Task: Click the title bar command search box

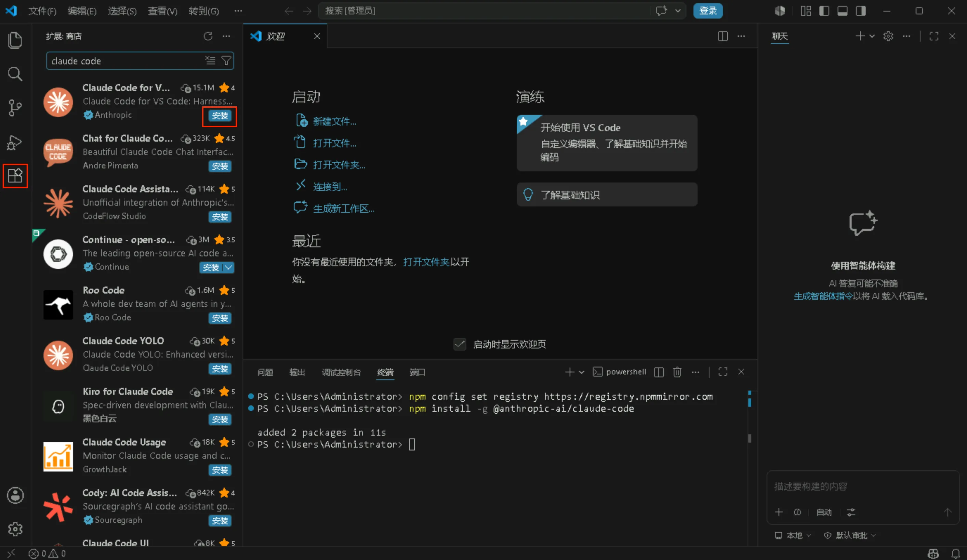Action: click(x=483, y=11)
